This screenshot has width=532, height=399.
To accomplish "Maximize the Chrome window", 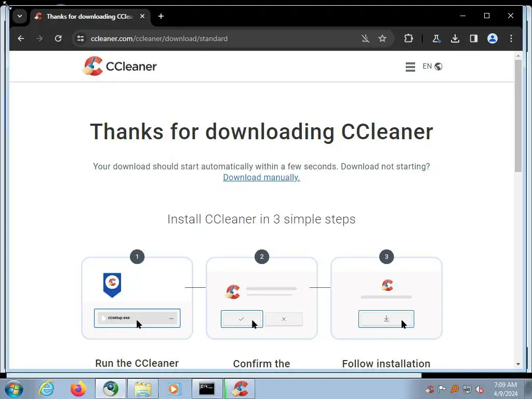I will [x=486, y=16].
